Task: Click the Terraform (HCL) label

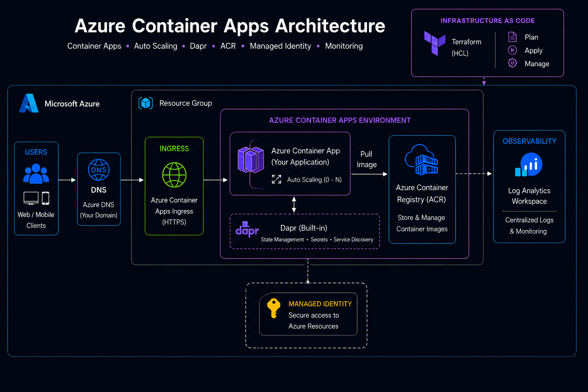Action: coord(466,47)
